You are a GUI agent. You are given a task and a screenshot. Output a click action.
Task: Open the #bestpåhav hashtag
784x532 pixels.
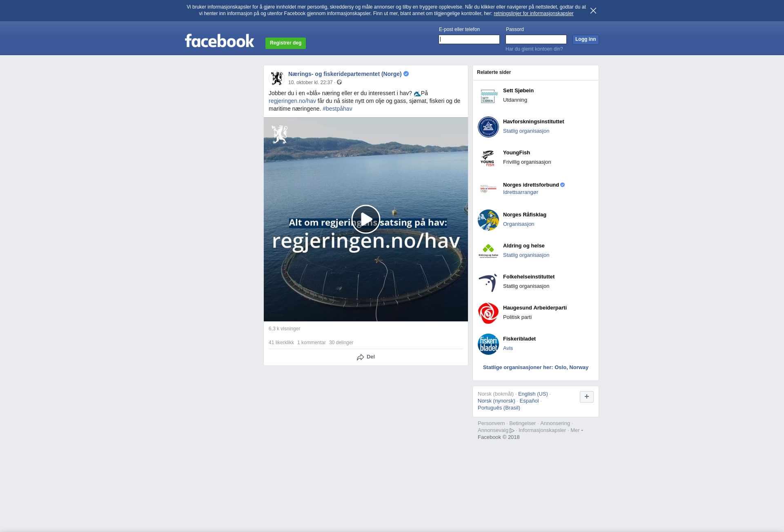[x=337, y=109]
